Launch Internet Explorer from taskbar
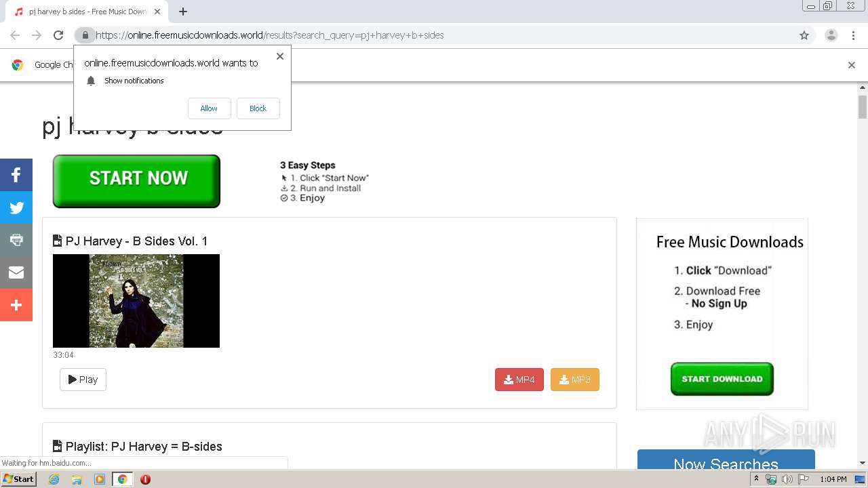 (x=54, y=479)
